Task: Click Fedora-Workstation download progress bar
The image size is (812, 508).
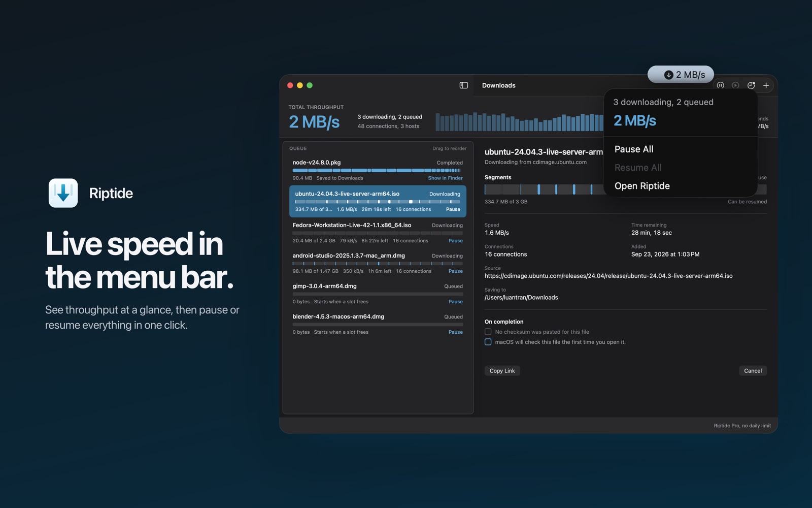Action: coord(378,233)
